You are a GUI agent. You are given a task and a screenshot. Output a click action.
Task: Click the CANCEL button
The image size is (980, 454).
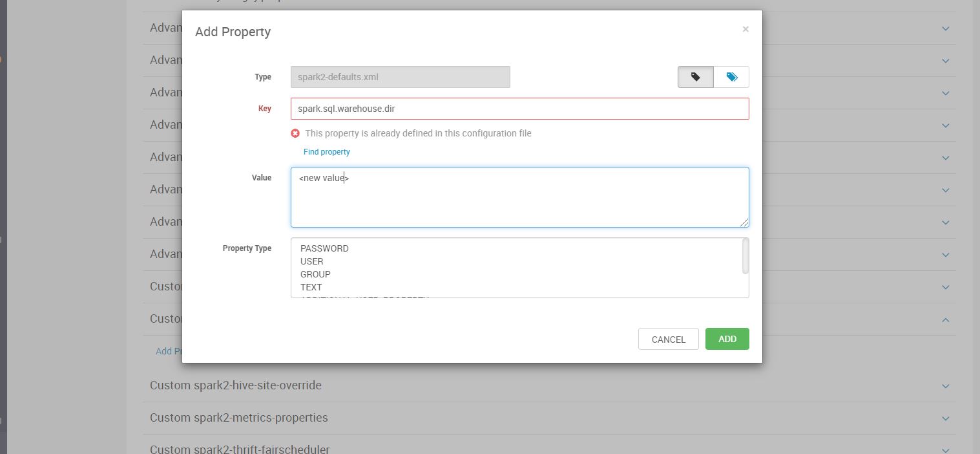(668, 338)
